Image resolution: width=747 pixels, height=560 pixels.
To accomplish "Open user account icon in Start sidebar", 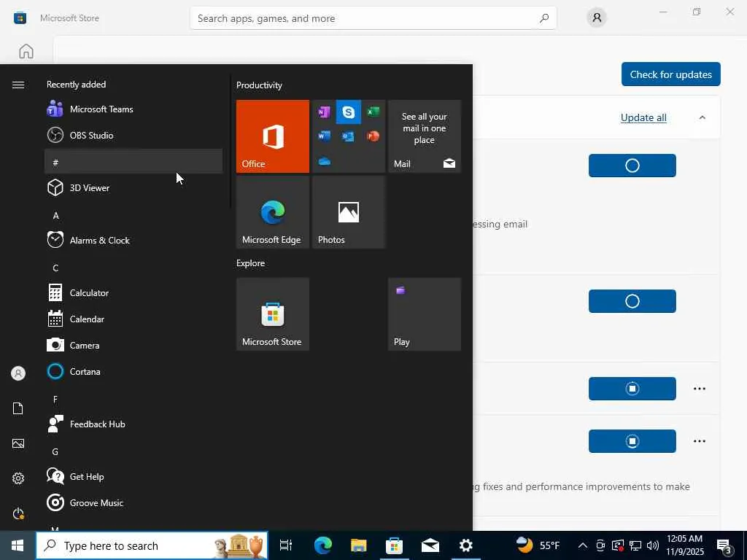I will [x=18, y=373].
